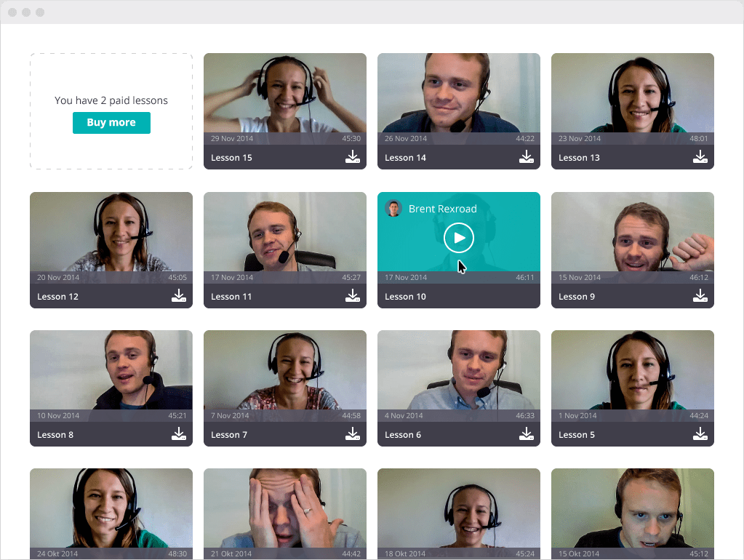Click the 26 Nov 2014 date label
Viewport: 744px width, 560px height.
point(406,139)
